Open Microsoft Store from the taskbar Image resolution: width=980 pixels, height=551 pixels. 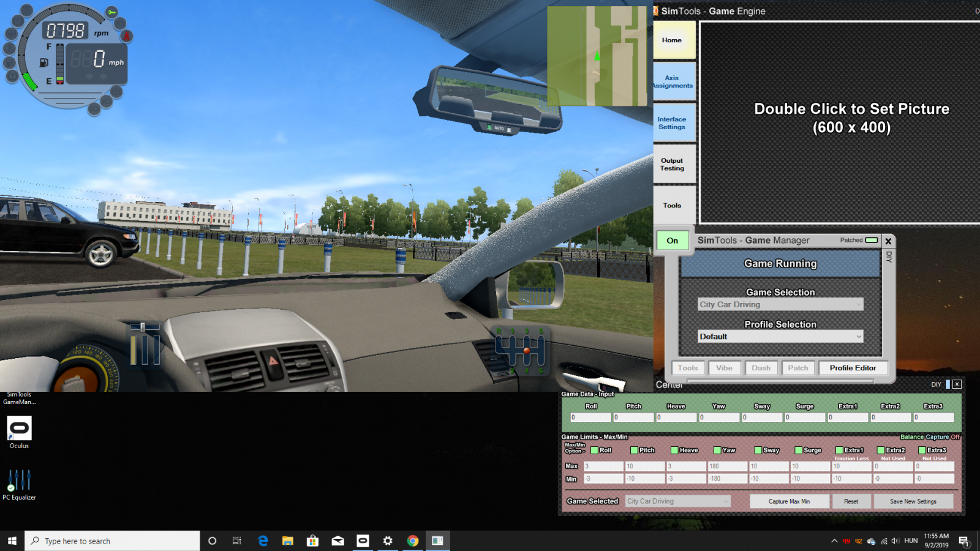[312, 541]
